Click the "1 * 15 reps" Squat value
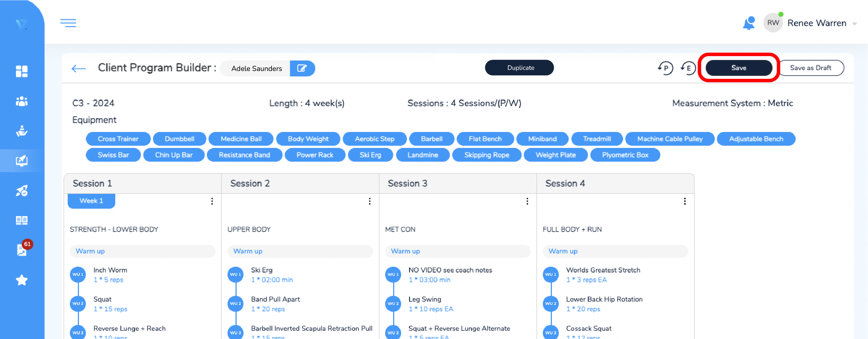This screenshot has height=339, width=868. (x=110, y=309)
